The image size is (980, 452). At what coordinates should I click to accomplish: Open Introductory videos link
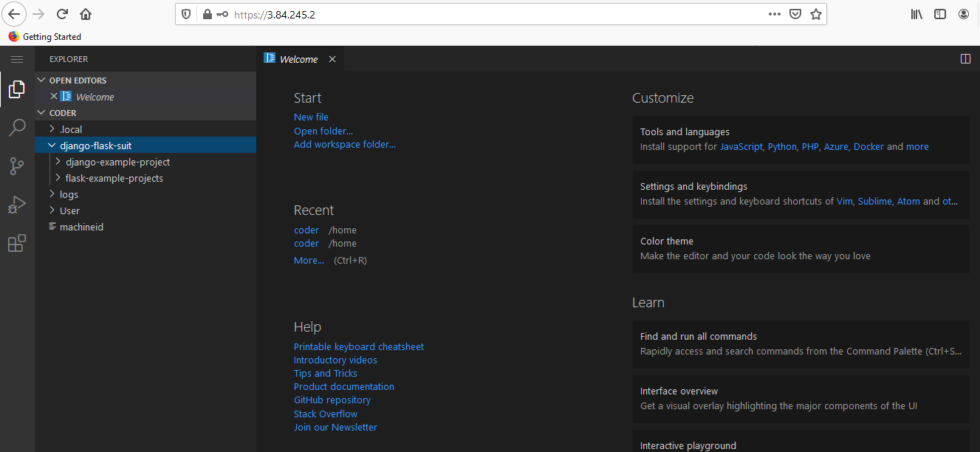click(x=335, y=360)
